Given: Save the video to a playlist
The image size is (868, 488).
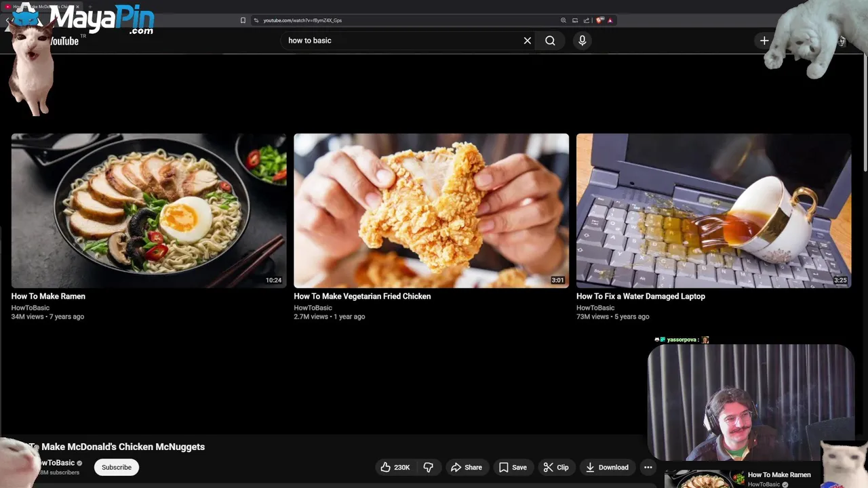Looking at the screenshot, I should click(x=513, y=467).
